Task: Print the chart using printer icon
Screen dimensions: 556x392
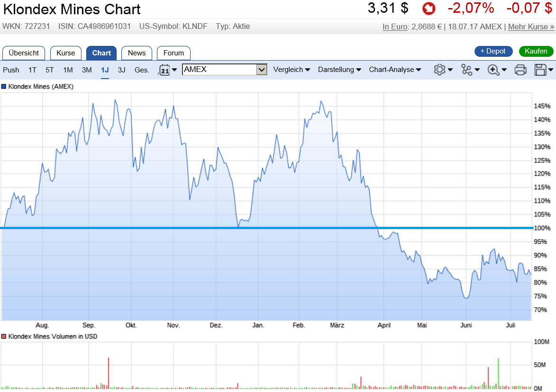Action: [x=520, y=70]
